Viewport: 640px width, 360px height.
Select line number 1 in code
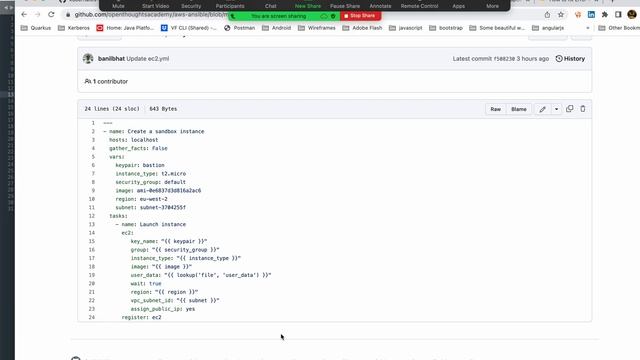coord(93,123)
